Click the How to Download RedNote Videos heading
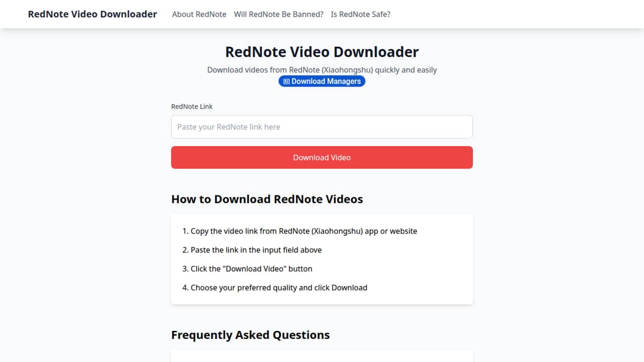This screenshot has width=644, height=362. pos(267,199)
